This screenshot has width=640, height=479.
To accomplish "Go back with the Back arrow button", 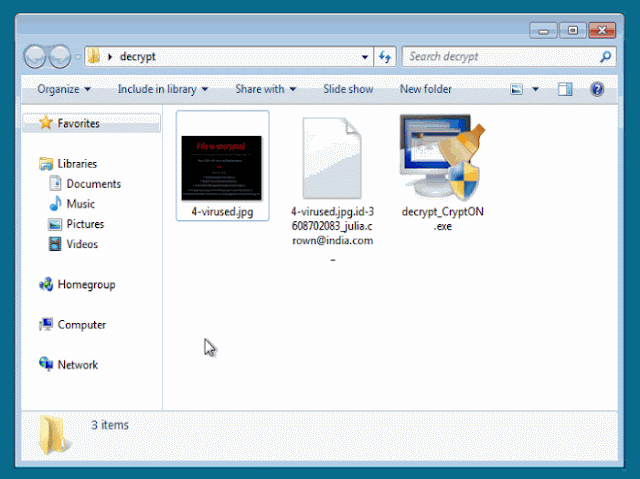I will pyautogui.click(x=36, y=56).
